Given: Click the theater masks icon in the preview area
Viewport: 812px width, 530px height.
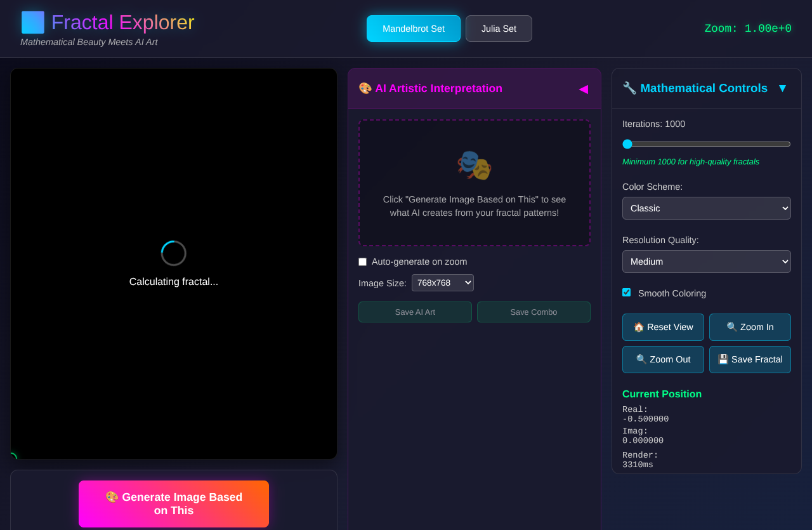Looking at the screenshot, I should click(474, 166).
